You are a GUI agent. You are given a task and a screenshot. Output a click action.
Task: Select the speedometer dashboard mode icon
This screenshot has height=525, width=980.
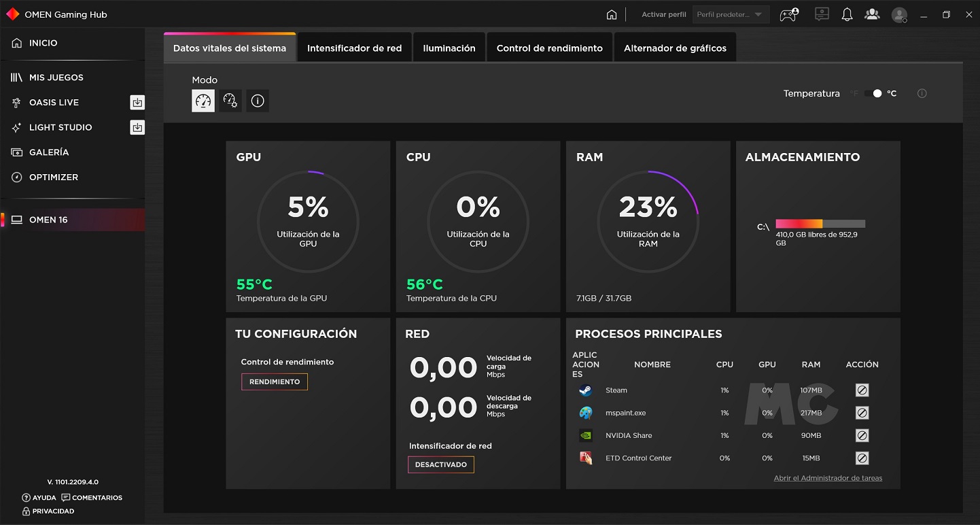click(203, 101)
